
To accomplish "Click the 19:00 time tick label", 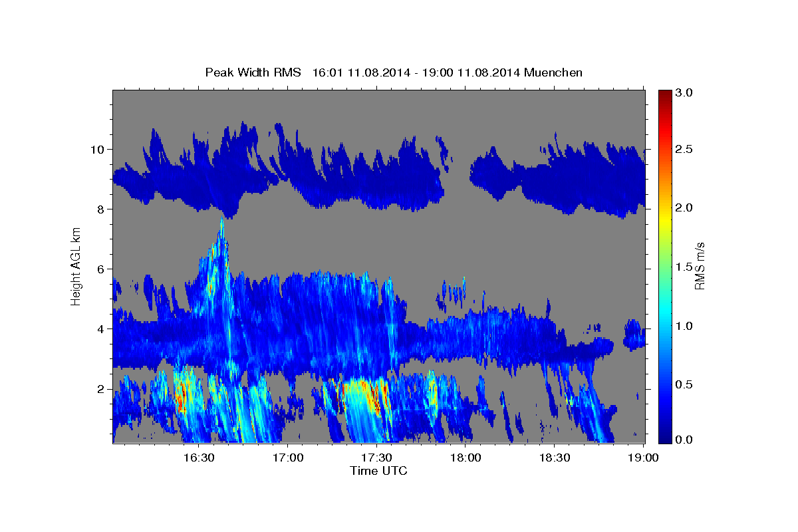I will coord(644,458).
